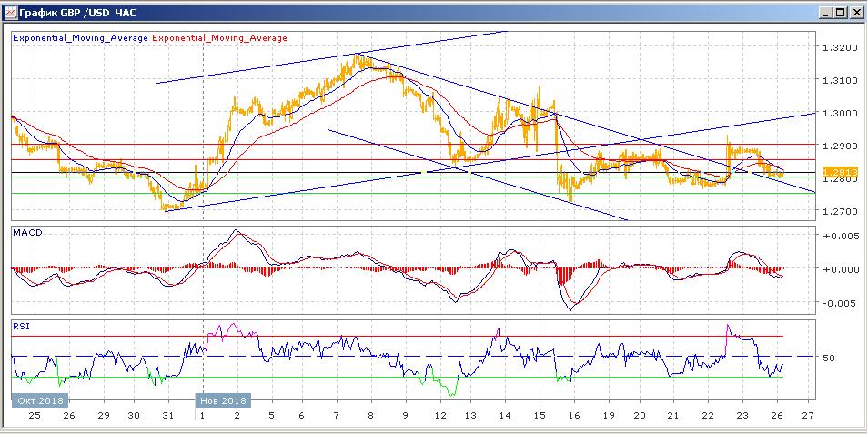Click date label 20 on time axis

640,415
